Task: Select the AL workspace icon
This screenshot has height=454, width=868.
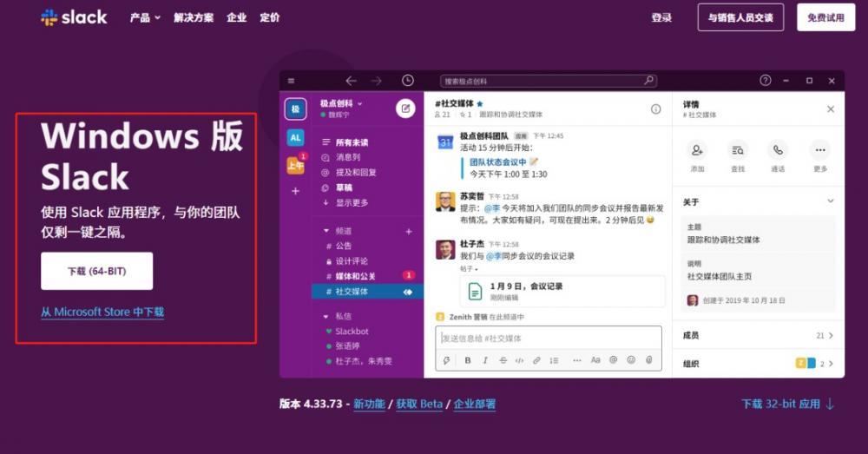Action: pos(296,137)
